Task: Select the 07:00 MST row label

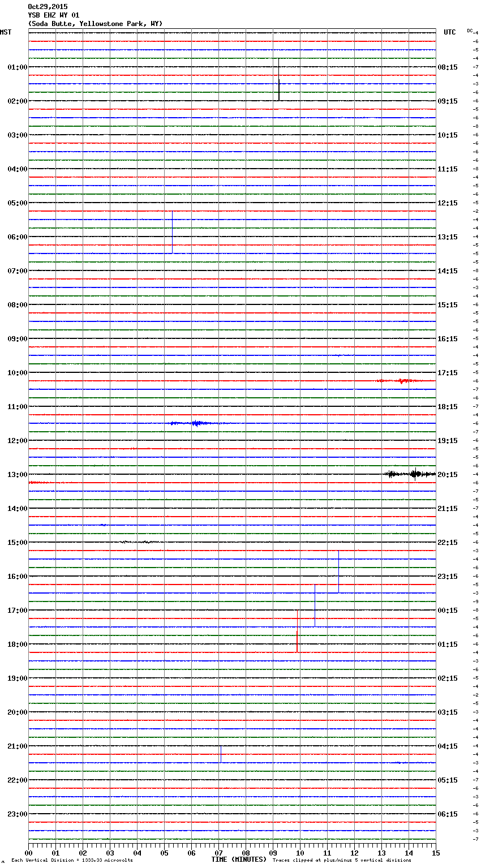Action: 18,271
